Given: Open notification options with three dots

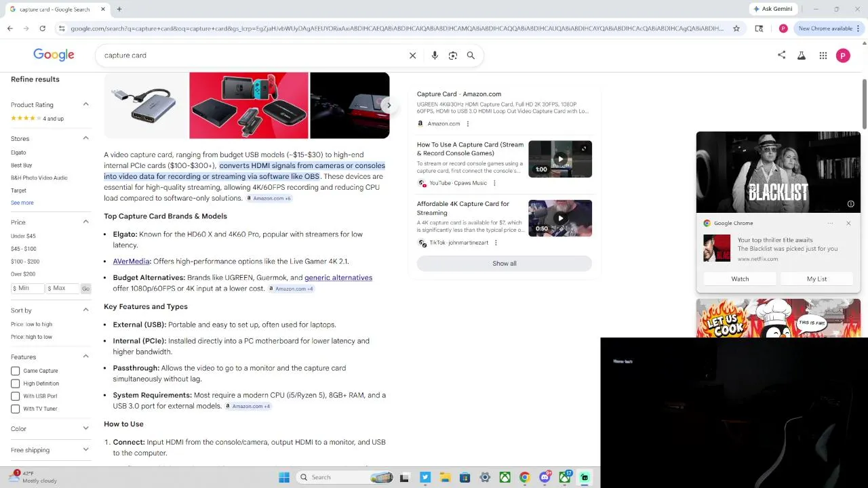Looking at the screenshot, I should tap(830, 223).
